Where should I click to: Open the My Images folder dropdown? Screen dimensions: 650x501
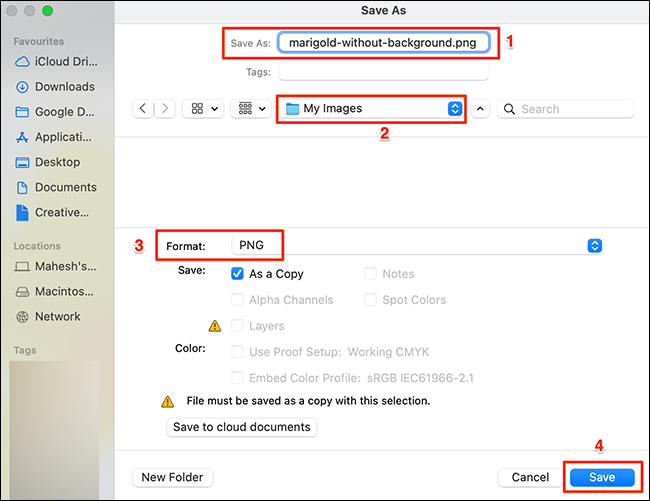coord(372,108)
